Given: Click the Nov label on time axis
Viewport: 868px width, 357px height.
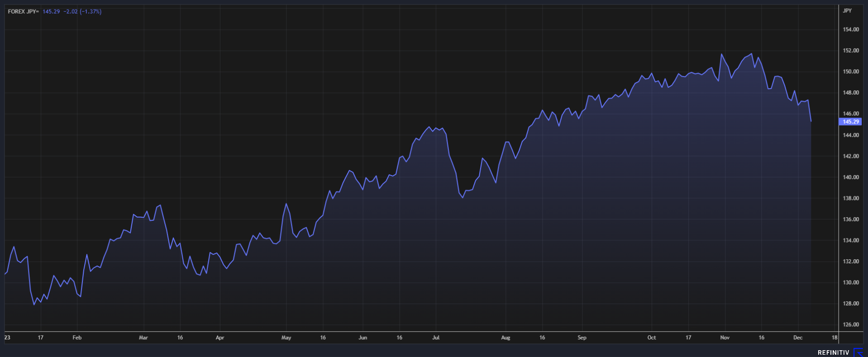Looking at the screenshot, I should (x=725, y=338).
